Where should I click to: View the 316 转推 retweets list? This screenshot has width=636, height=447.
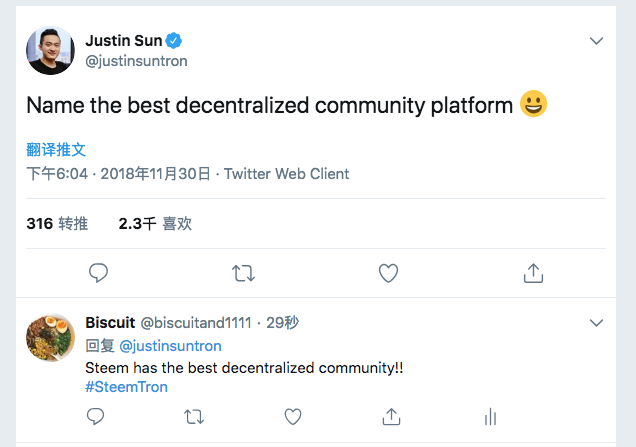tap(57, 224)
